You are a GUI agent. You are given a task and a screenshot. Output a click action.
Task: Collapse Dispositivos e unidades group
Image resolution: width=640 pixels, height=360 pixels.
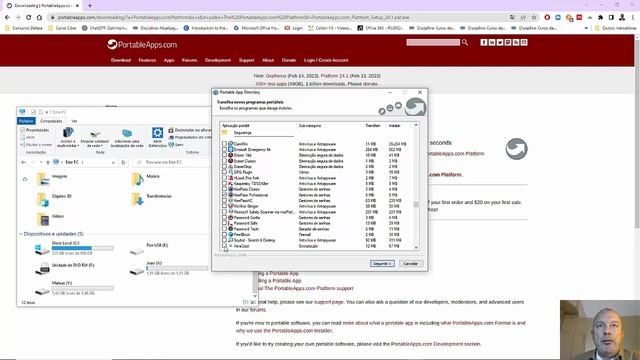[21, 234]
